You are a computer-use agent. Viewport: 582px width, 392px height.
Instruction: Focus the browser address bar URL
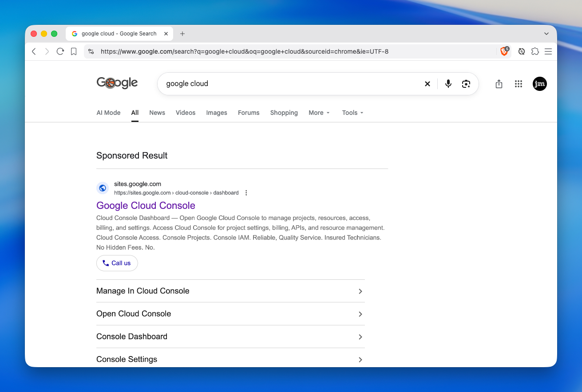coord(245,51)
